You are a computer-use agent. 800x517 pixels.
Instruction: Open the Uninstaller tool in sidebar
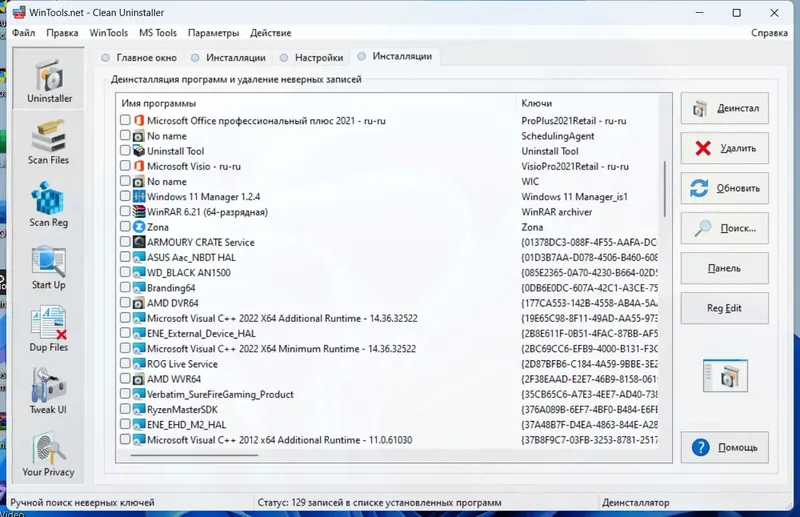(48, 78)
